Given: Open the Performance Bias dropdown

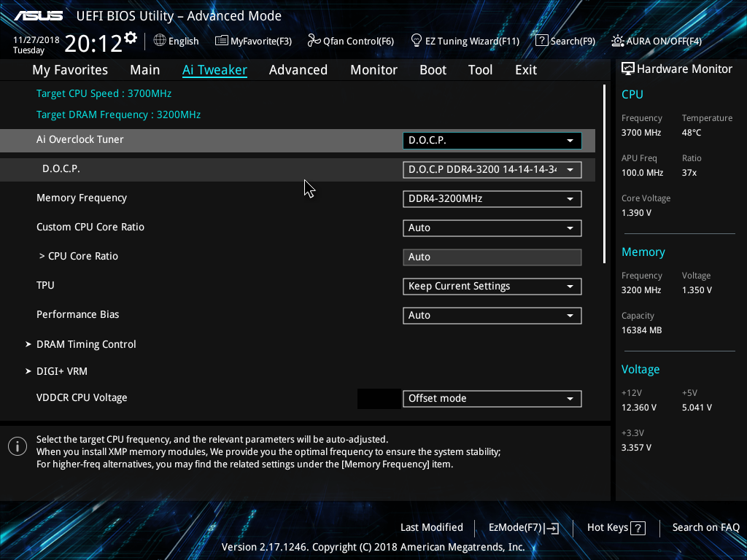Looking at the screenshot, I should [492, 315].
